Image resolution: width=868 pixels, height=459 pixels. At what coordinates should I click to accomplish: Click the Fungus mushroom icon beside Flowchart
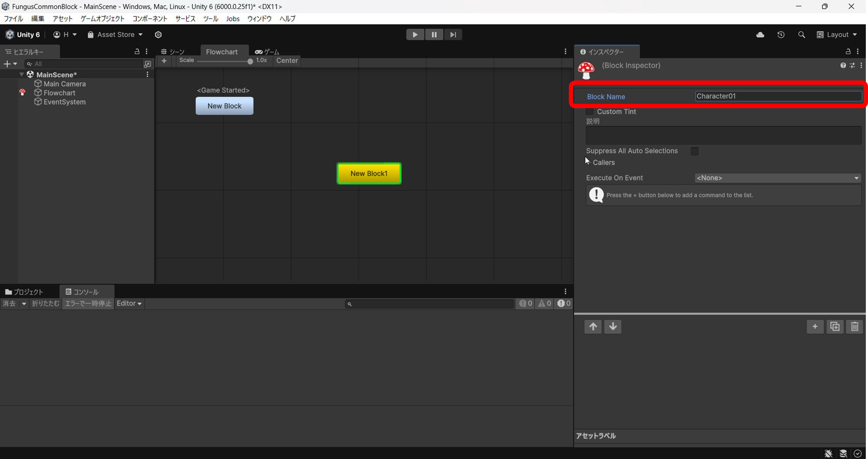pos(22,92)
